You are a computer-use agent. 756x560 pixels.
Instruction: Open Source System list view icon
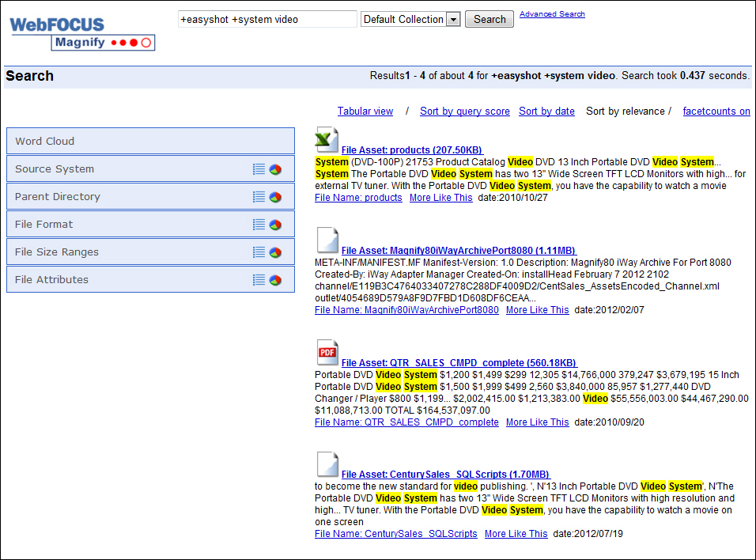[259, 169]
